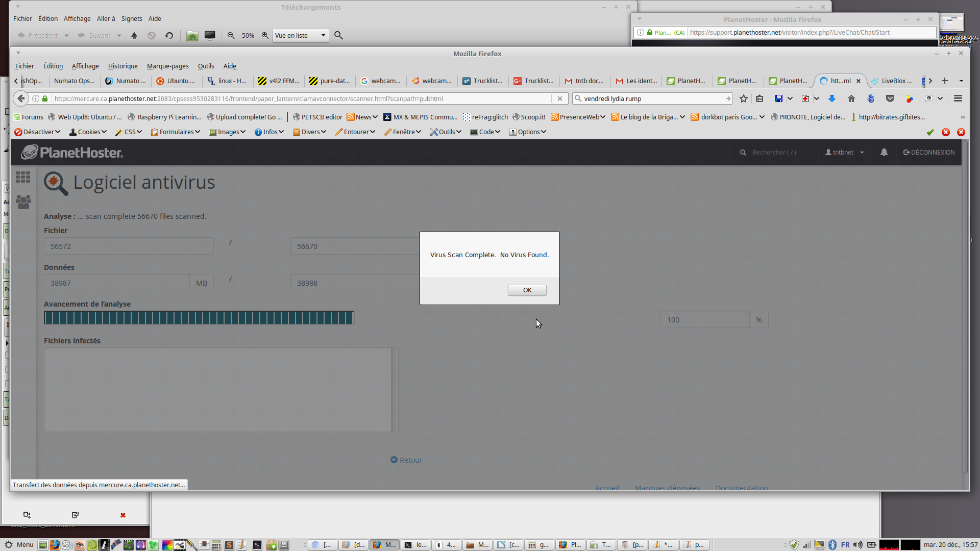This screenshot has height=551, width=980.
Task: Click the PlanetHoster notifications bell
Action: (884, 152)
